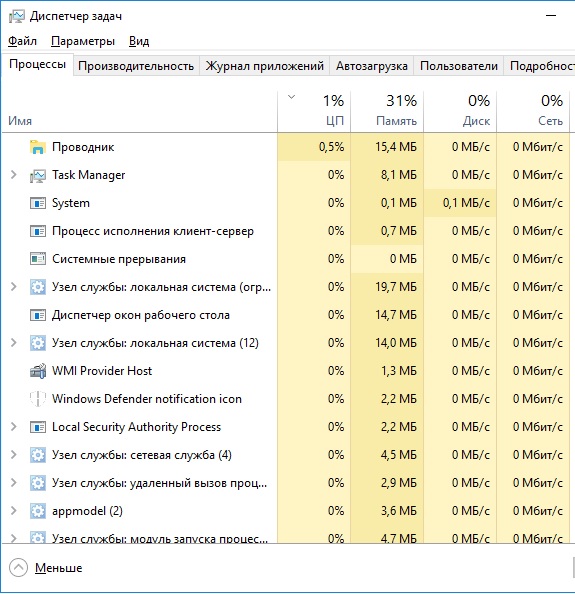The width and height of the screenshot is (575, 594).
Task: Select Windows Defender notification icon row
Action: point(286,399)
